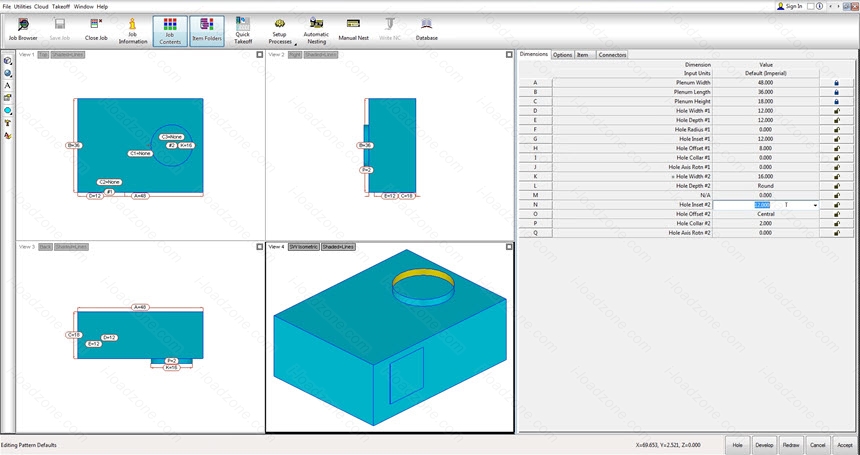Click the 3D cube view tool in left sidebar
This screenshot has width=860, height=455.
pos(8,60)
